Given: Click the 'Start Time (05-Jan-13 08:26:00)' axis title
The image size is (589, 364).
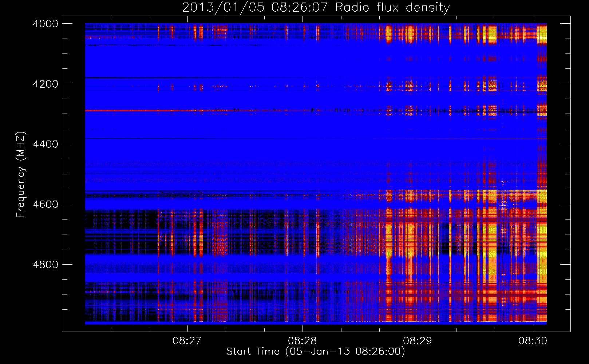Looking at the screenshot, I should [x=316, y=352].
